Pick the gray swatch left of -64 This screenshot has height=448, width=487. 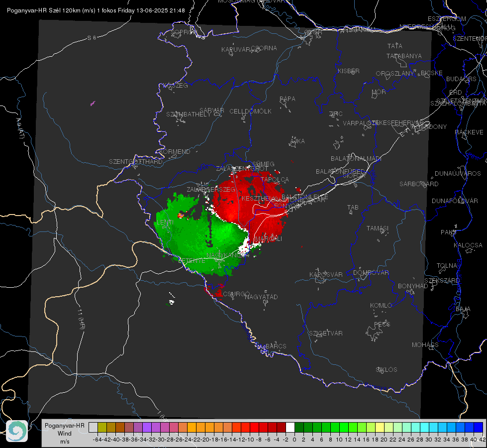[93, 427]
